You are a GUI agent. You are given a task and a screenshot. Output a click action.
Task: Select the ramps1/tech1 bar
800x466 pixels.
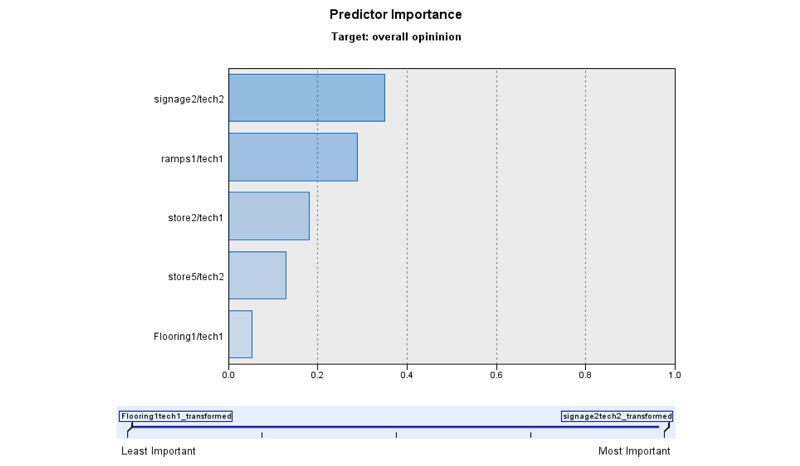[292, 157]
